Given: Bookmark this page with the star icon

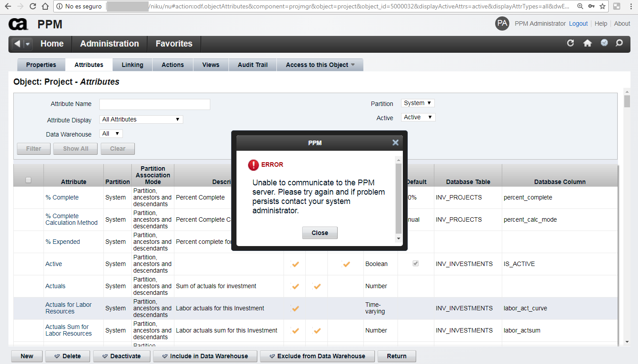Looking at the screenshot, I should 603,6.
